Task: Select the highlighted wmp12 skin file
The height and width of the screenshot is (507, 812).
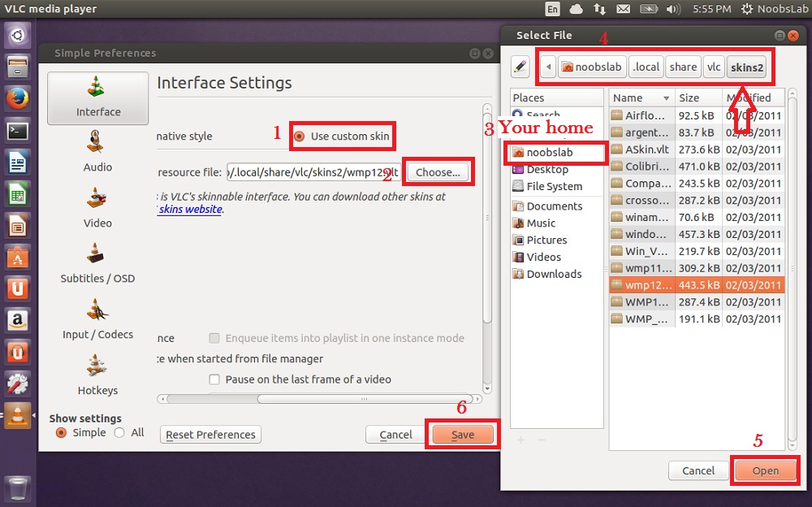Action: [697, 285]
